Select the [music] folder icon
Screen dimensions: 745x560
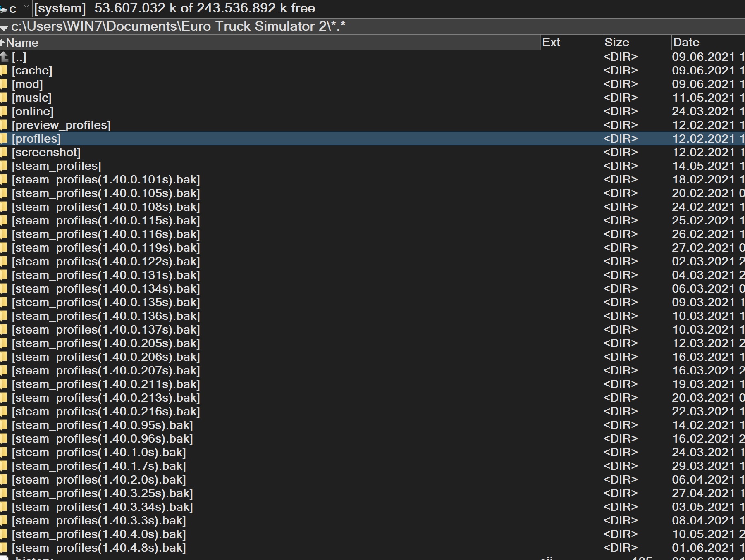pos(4,98)
